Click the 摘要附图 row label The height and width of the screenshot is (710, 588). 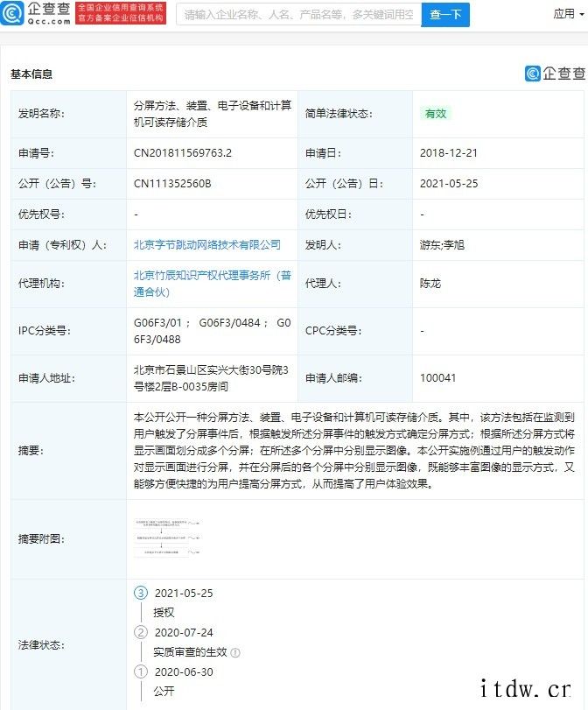point(41,538)
